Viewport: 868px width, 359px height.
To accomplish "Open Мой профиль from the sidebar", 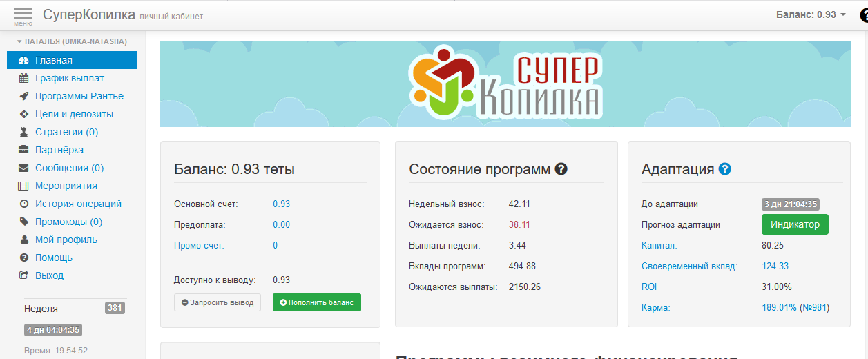I will pos(66,240).
